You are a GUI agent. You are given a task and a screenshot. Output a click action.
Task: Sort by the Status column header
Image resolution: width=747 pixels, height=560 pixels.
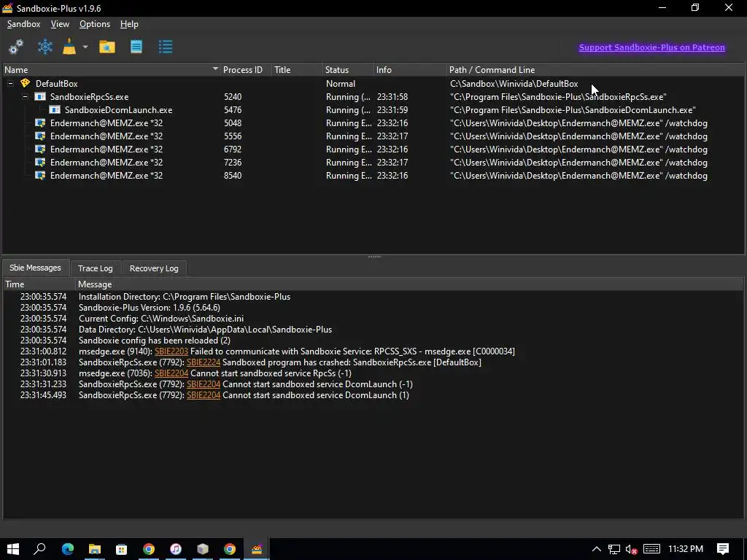pyautogui.click(x=348, y=70)
